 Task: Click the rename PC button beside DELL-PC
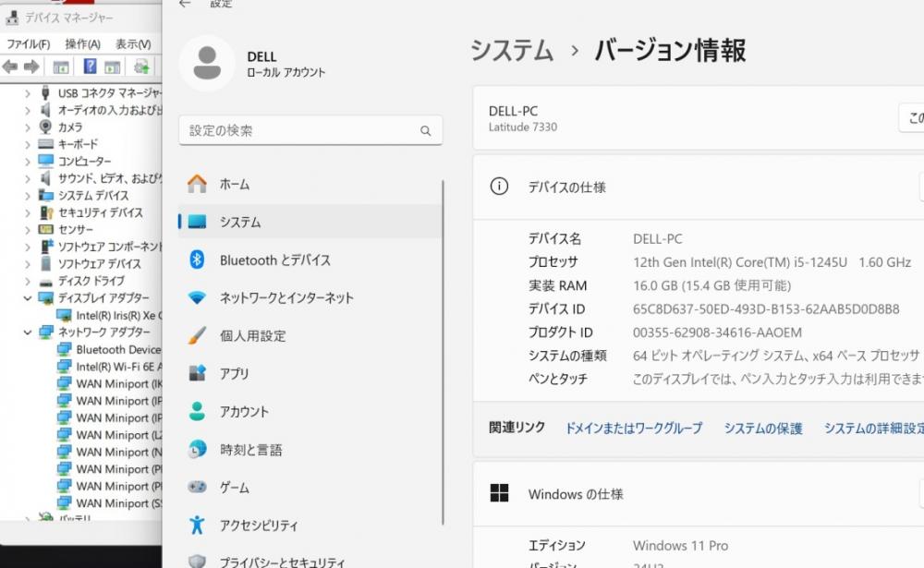coord(912,118)
